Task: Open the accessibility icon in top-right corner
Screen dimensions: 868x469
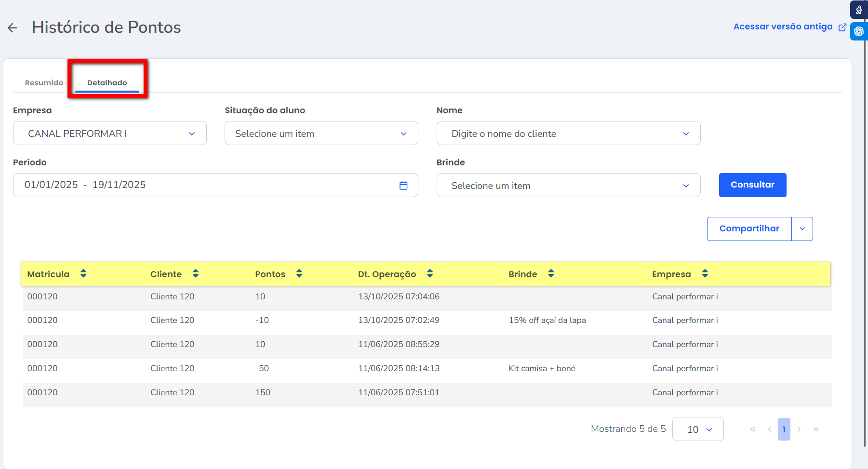Action: coord(859,10)
